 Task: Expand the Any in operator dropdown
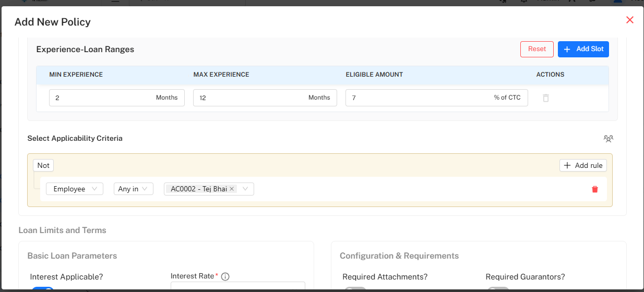[133, 189]
